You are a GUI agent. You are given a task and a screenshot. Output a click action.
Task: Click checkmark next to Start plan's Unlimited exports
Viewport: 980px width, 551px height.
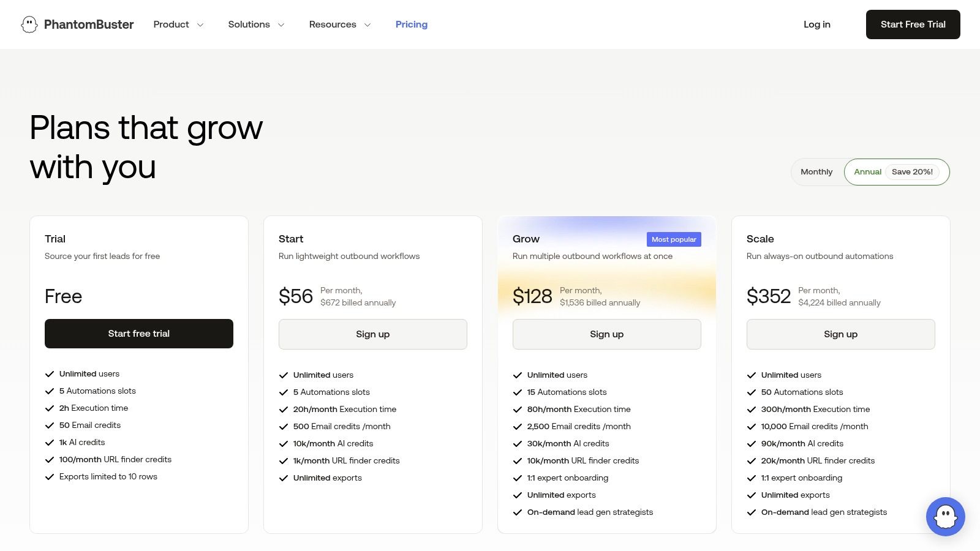(x=284, y=478)
